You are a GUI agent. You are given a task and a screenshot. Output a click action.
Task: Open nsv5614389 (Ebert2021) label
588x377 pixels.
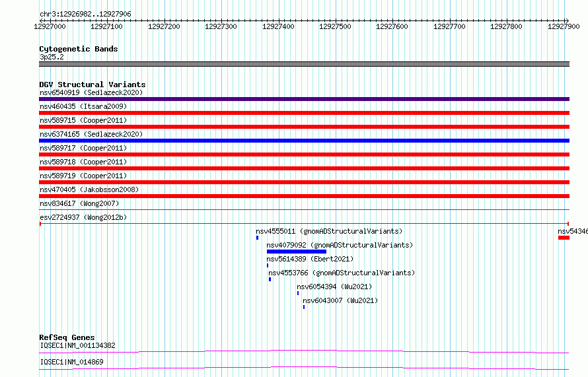(310, 259)
